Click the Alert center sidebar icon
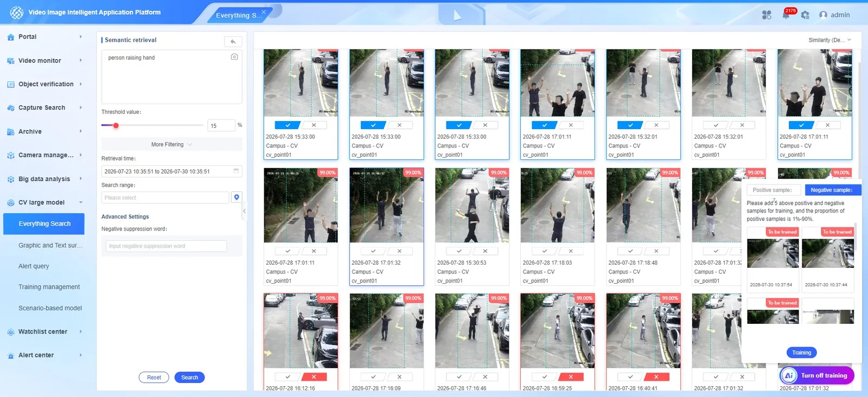This screenshot has width=868, height=397. [10, 355]
